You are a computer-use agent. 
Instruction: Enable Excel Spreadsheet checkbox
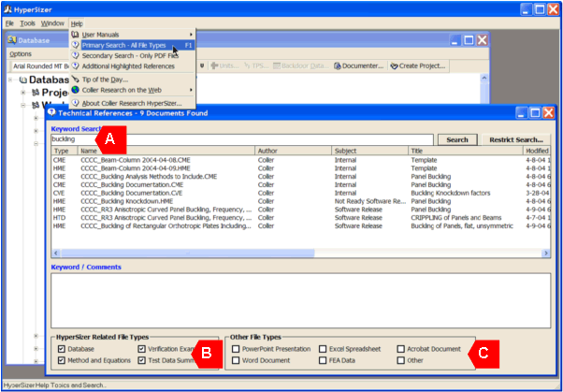(324, 349)
